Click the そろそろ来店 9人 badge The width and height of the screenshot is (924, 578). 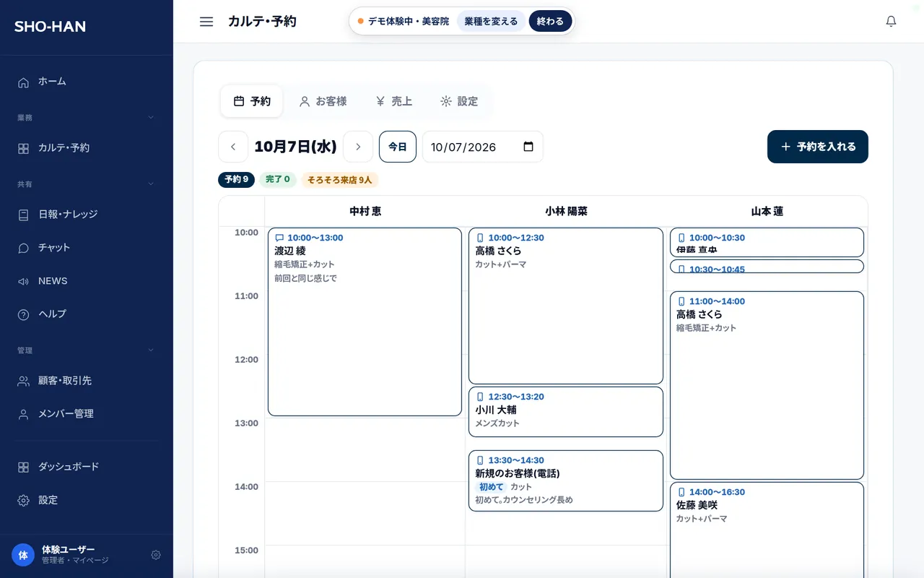tap(340, 180)
